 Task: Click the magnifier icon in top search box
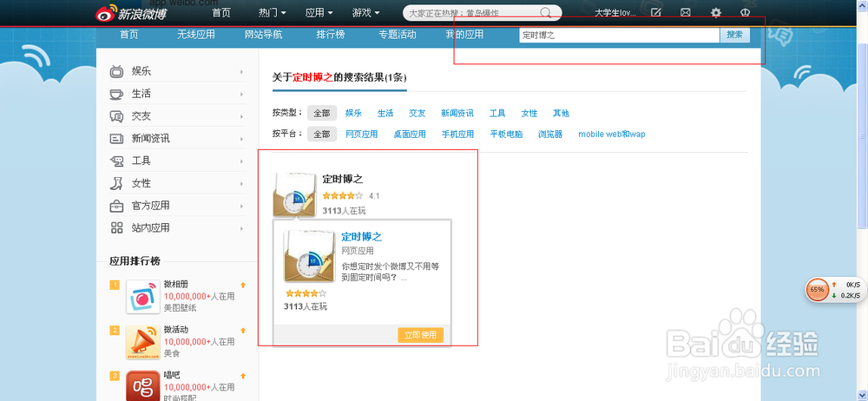546,13
